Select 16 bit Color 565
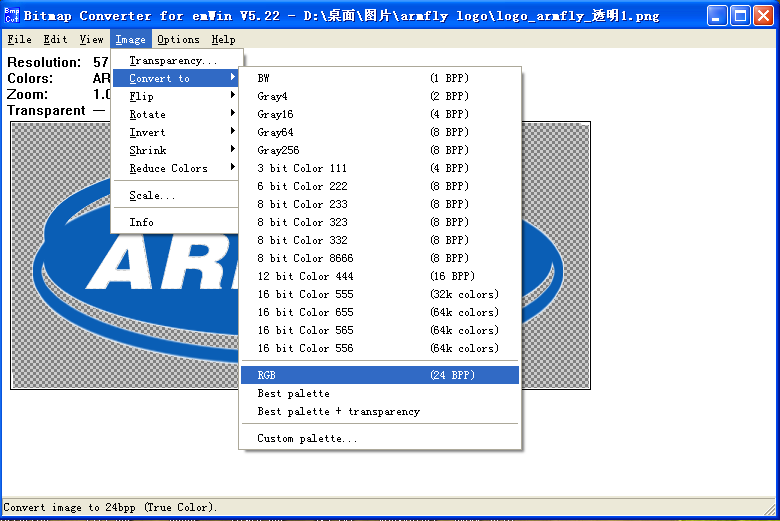The image size is (780, 521). tap(380, 329)
